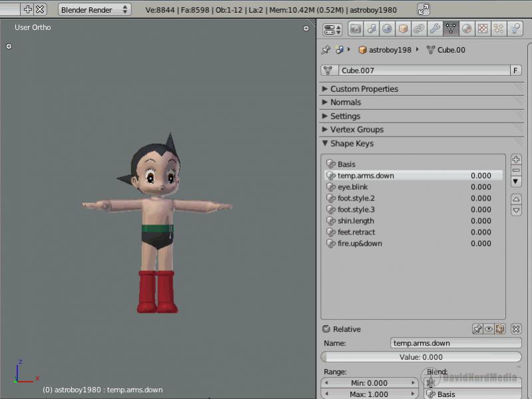
Task: Click the Value 0.000 slider
Action: 421,357
